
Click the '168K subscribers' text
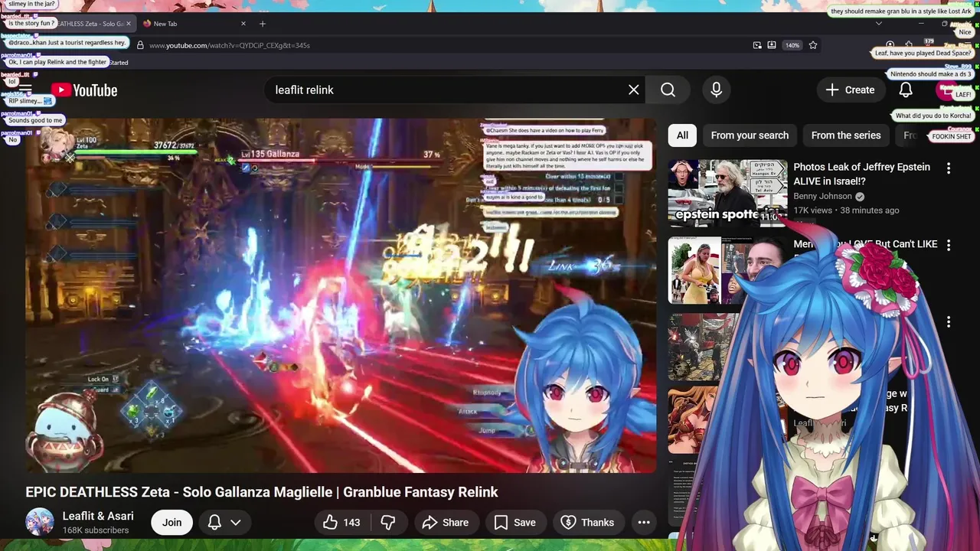point(96,530)
